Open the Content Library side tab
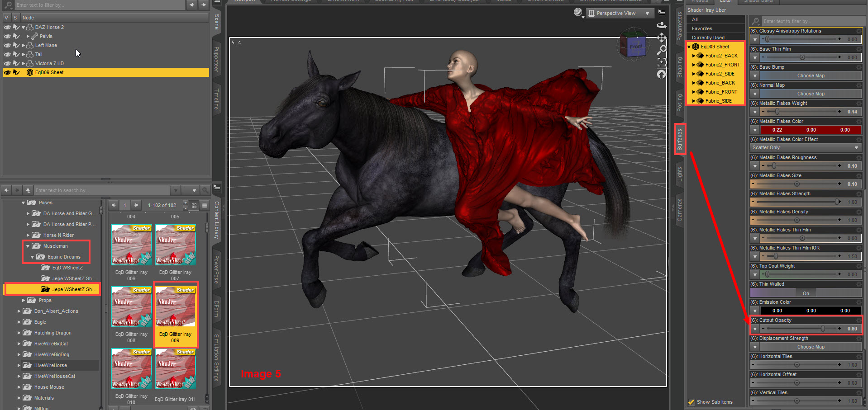Viewport: 868px width, 410px height. point(217,220)
